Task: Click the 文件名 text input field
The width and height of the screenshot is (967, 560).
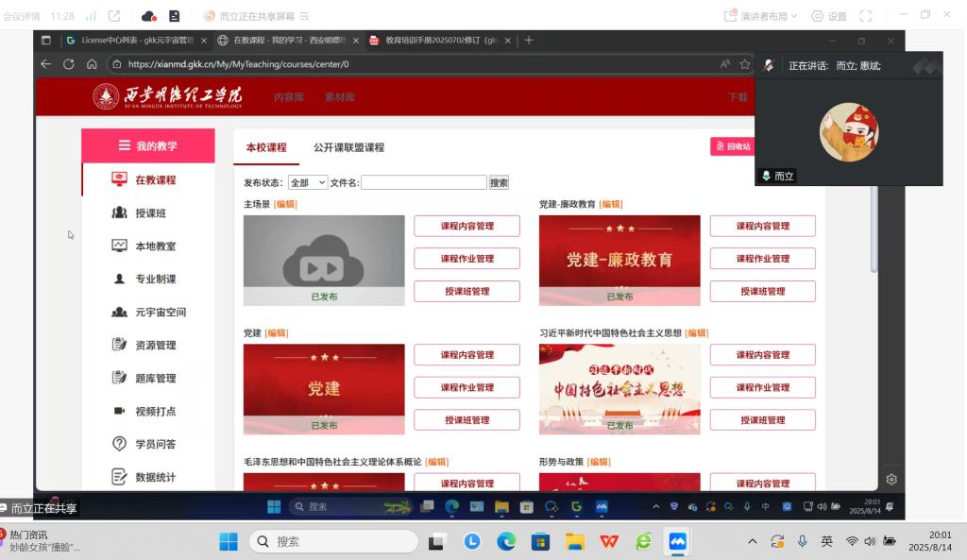Action: pyautogui.click(x=423, y=183)
